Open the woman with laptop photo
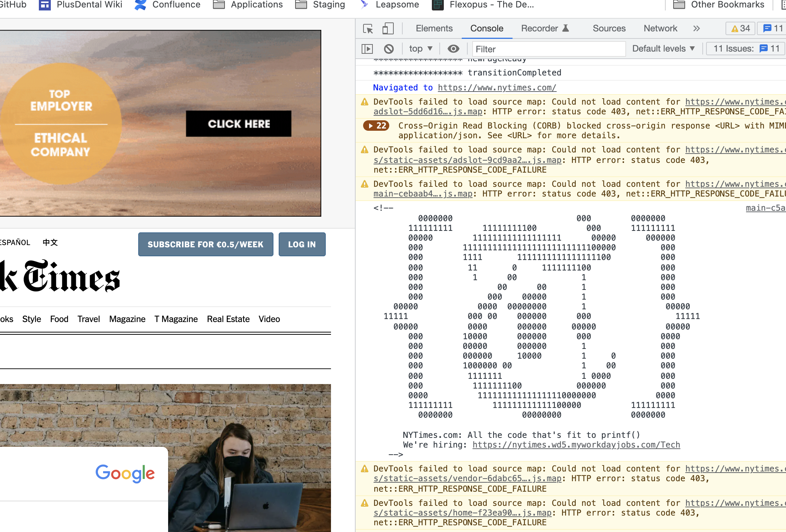This screenshot has height=532, width=786. [249, 458]
